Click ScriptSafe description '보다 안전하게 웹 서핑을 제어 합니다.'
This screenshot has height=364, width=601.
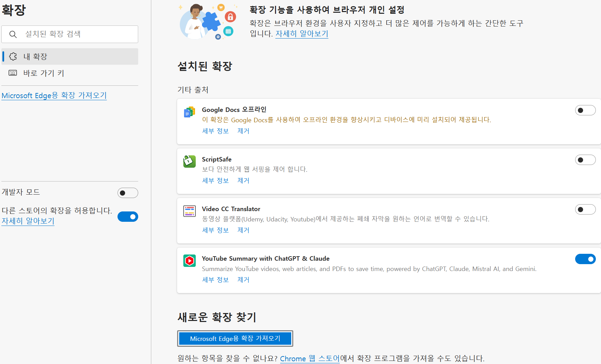[x=255, y=169]
